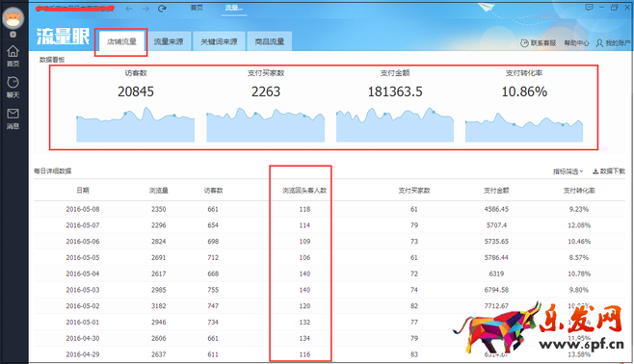634x364 pixels.
Task: Click the 12.08% conversion cell
Action: point(579,225)
